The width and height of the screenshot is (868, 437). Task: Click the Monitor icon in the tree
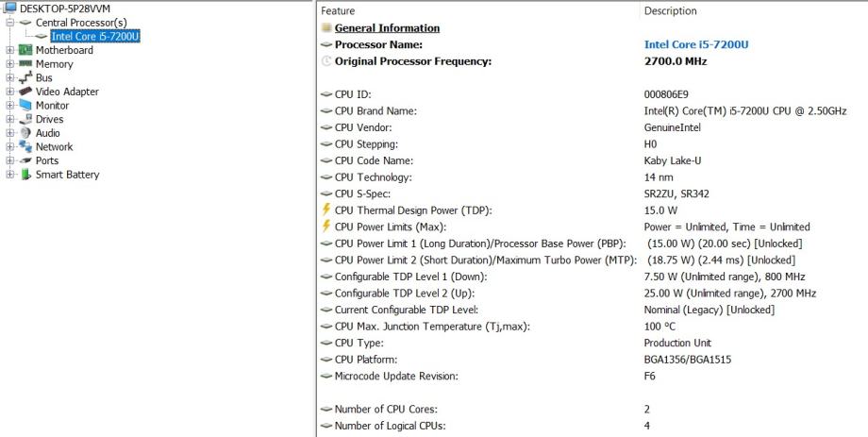point(25,106)
